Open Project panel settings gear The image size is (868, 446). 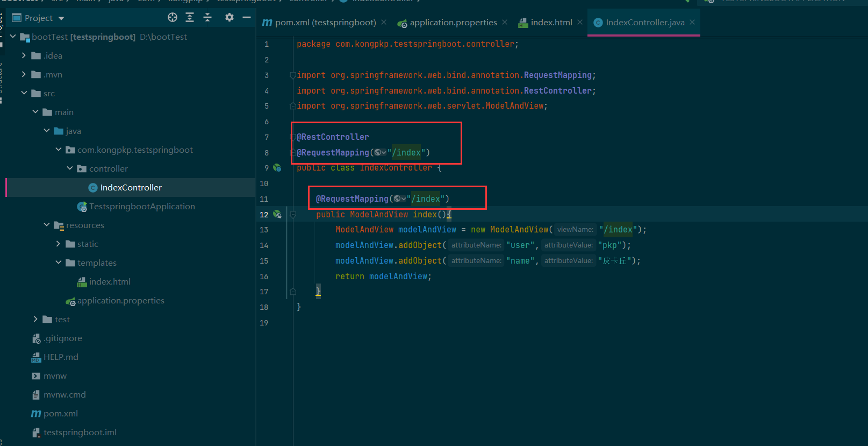(x=229, y=18)
